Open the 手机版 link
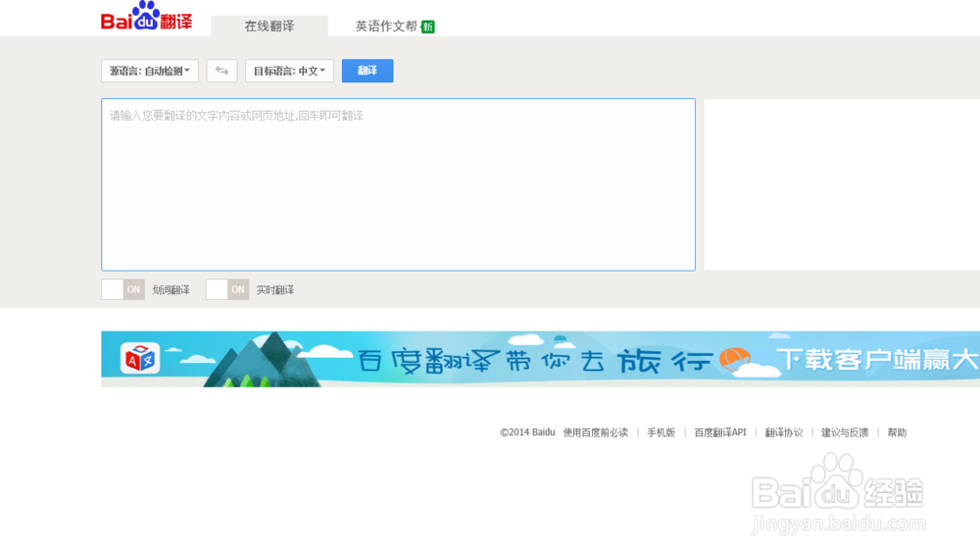The image size is (980, 557). (661, 432)
